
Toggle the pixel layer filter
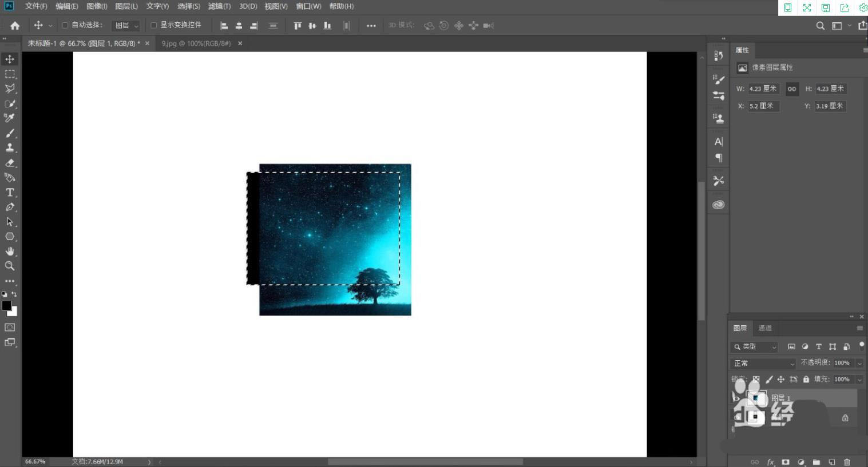791,346
